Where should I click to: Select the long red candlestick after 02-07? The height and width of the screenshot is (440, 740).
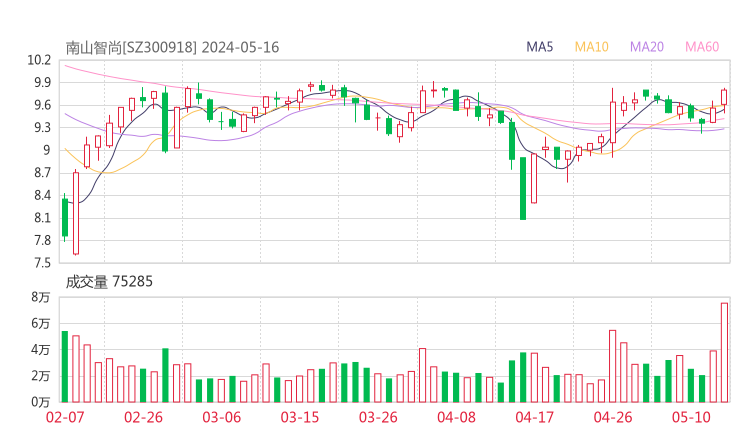tap(76, 213)
